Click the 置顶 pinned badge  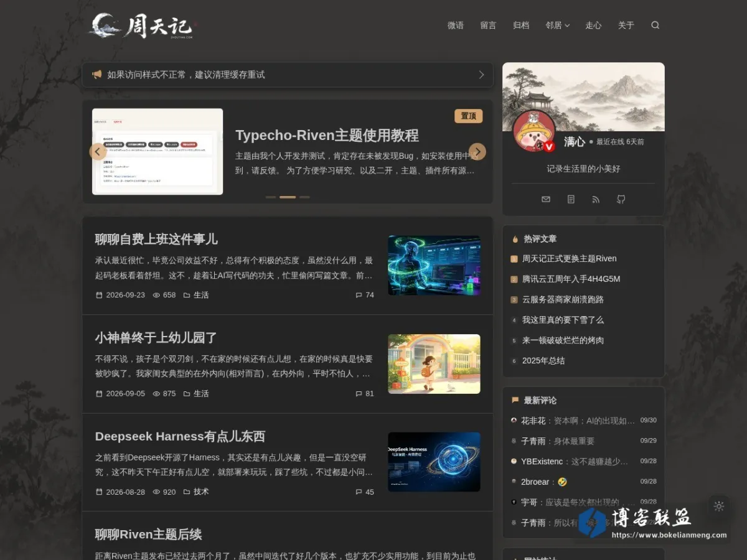pyautogui.click(x=469, y=116)
